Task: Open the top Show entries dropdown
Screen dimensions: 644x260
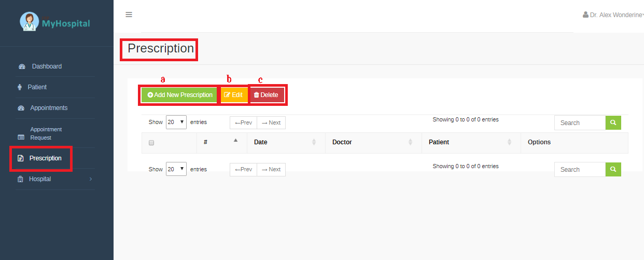Action: [x=176, y=122]
